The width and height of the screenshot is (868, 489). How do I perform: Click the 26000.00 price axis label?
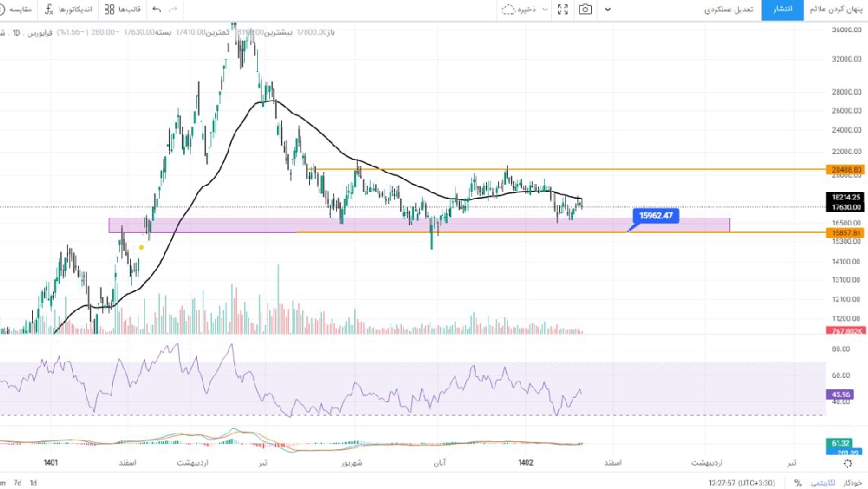(845, 111)
